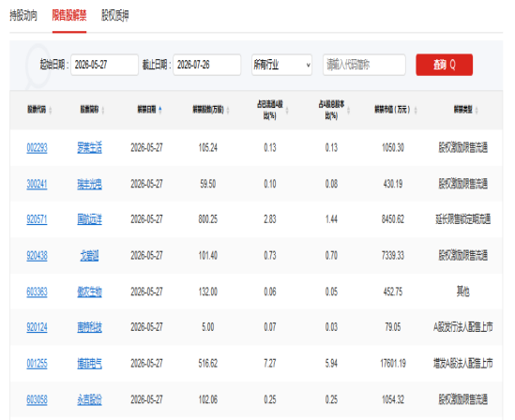This screenshot has width=515, height=420.
Task: Sort by 占已流通A股比(%) icon
Action: (x=287, y=111)
